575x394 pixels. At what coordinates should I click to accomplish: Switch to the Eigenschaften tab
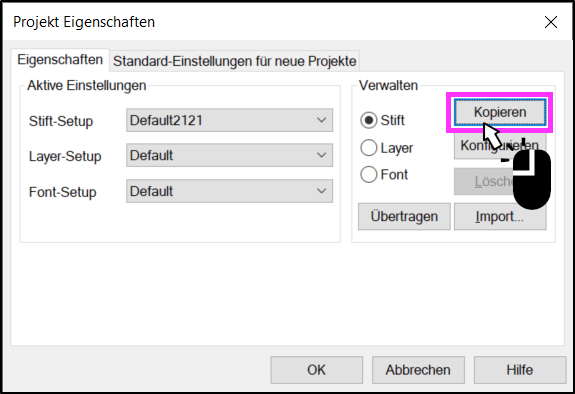click(x=60, y=60)
